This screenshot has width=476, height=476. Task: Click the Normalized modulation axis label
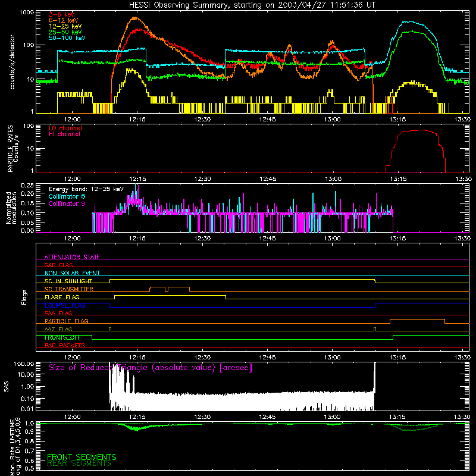[11, 208]
